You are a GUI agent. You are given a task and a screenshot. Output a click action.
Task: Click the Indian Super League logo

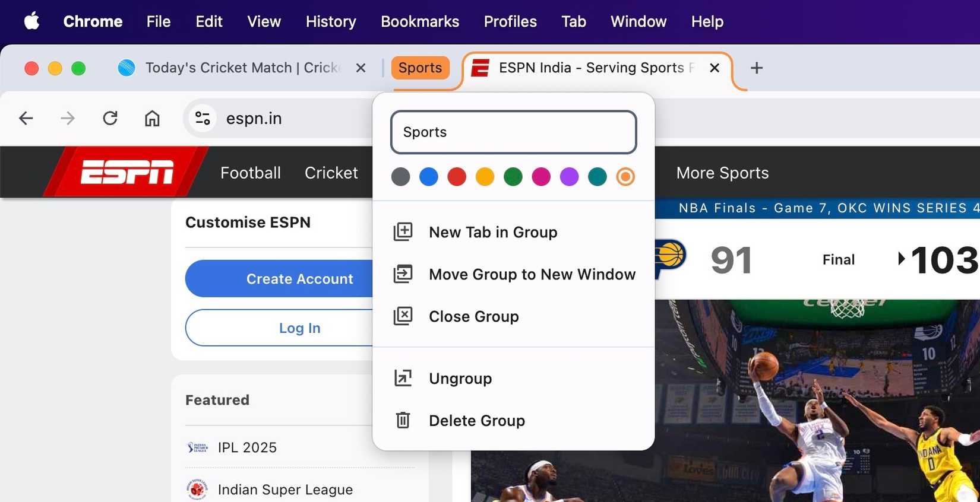point(197,490)
